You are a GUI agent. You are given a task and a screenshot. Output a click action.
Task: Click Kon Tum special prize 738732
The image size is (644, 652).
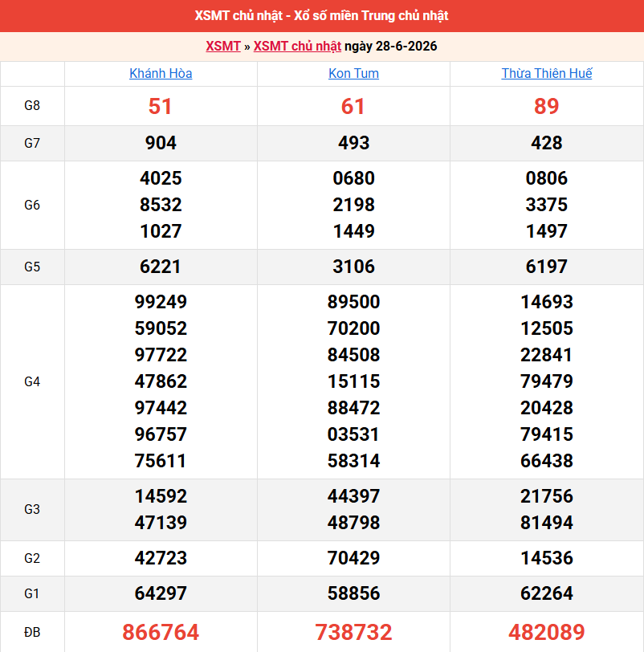pos(353,632)
